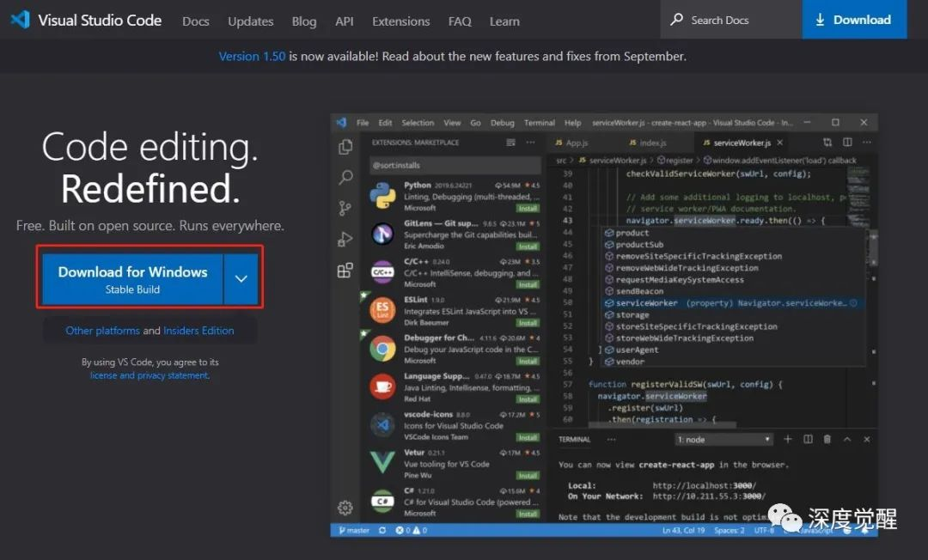Close the serviceWorker.js tab
The width and height of the screenshot is (928, 560).
tap(780, 143)
